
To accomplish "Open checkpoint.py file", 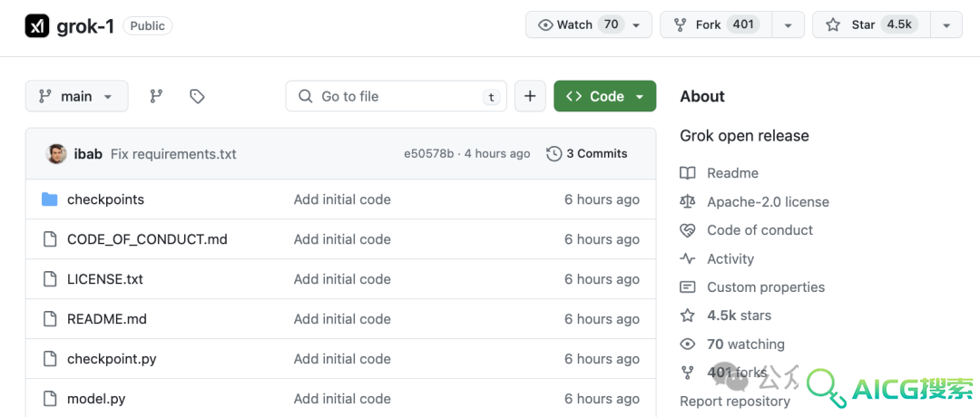I will 112,359.
